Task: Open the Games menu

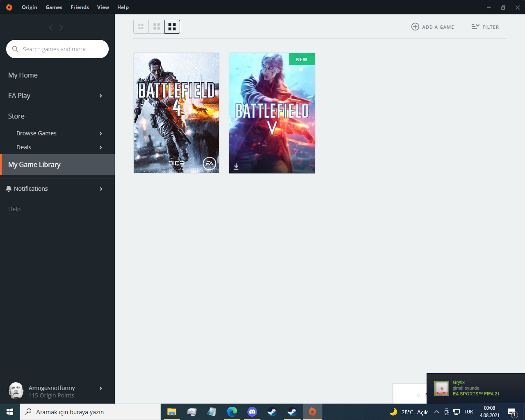Action: pos(54,7)
